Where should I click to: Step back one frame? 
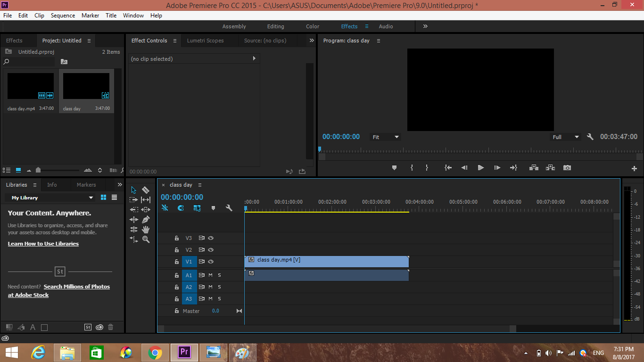click(x=464, y=168)
